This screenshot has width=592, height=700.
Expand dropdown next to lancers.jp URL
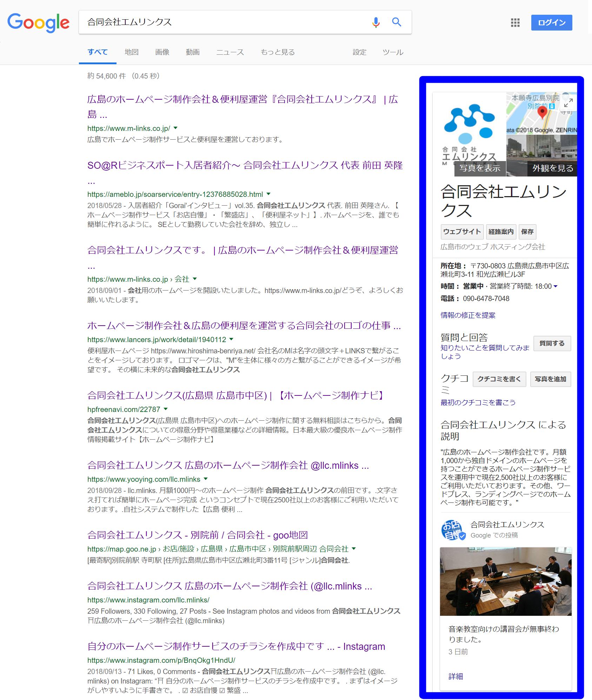click(x=231, y=339)
